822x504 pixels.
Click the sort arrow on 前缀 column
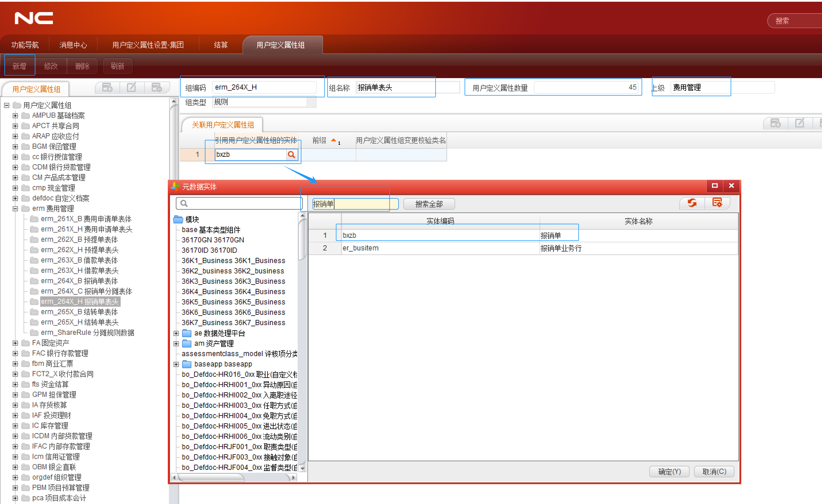pyautogui.click(x=333, y=140)
